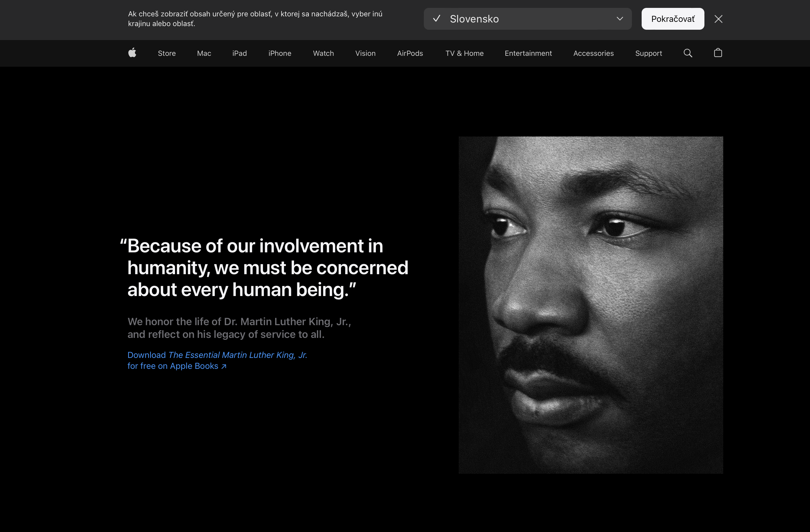The height and width of the screenshot is (532, 810).
Task: Click the external link arrow next to Apple Books
Action: point(224,366)
